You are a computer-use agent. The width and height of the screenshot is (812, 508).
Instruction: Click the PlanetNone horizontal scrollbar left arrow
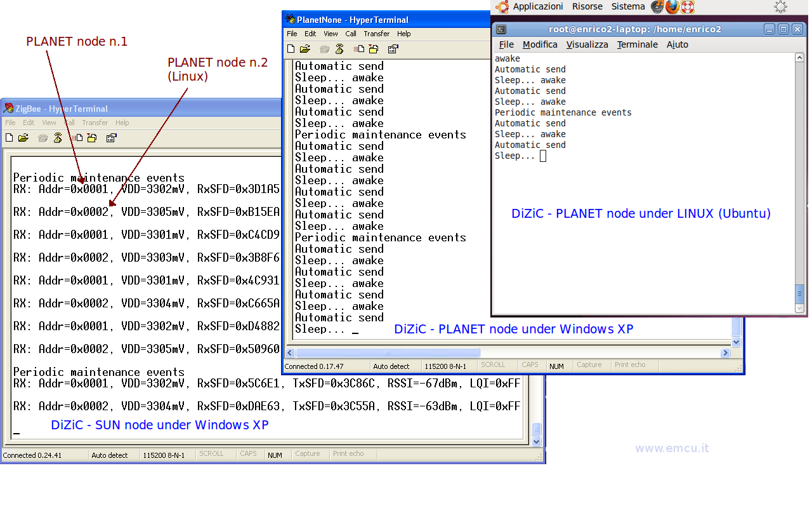click(290, 352)
